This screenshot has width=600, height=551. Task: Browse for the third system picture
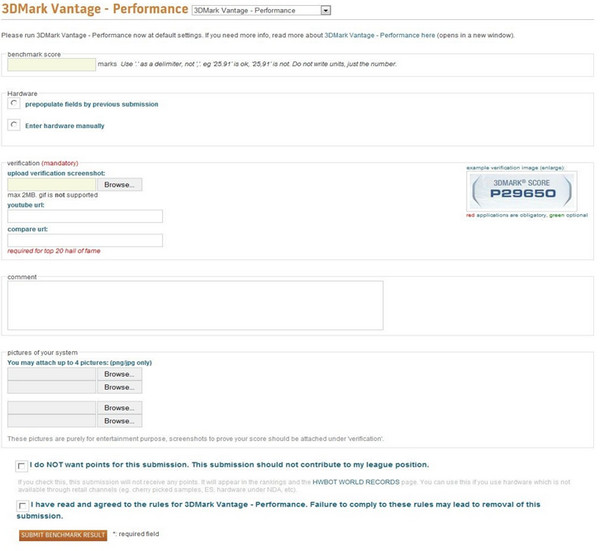pyautogui.click(x=120, y=408)
